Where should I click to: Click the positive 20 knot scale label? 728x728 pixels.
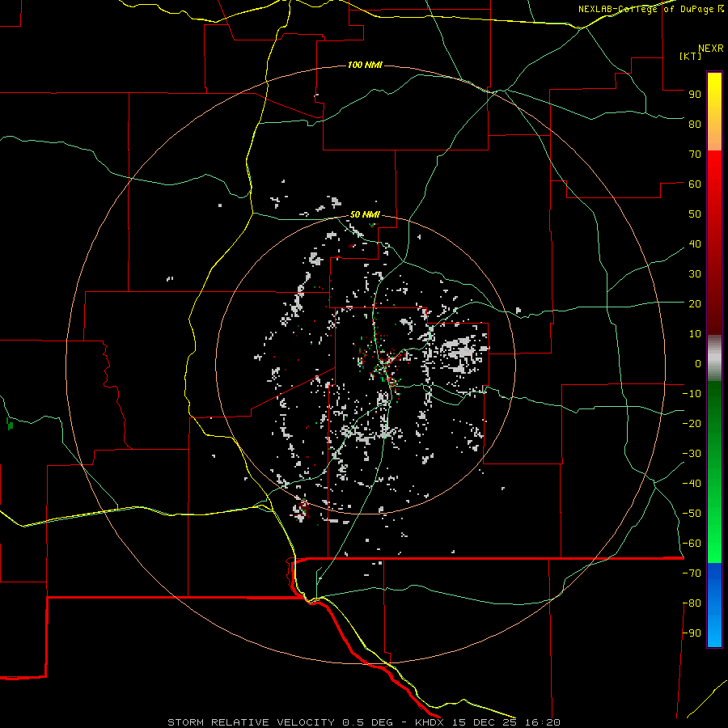(695, 303)
